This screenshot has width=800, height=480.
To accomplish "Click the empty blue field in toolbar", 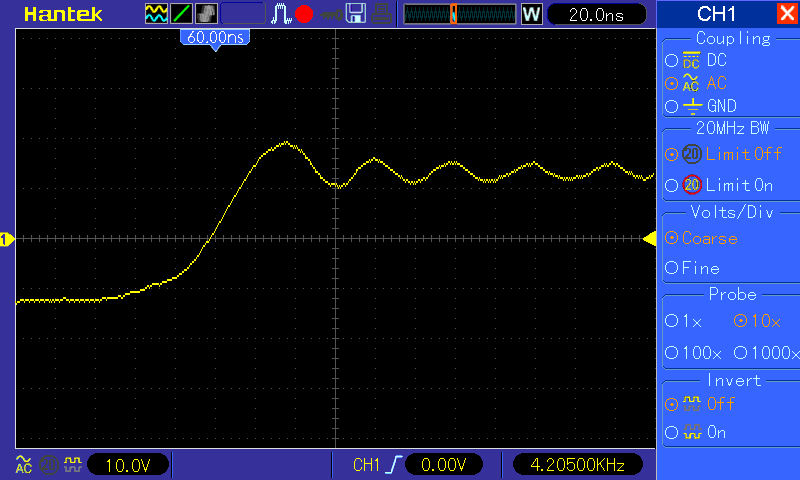I will pyautogui.click(x=243, y=14).
